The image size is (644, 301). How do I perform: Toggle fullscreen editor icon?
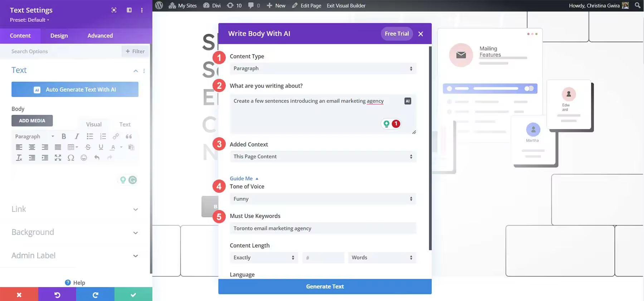click(x=58, y=158)
